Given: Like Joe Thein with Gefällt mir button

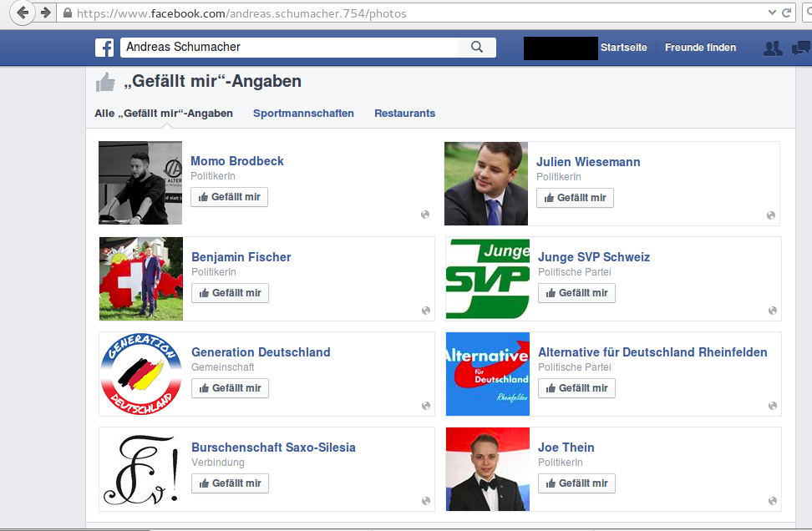Looking at the screenshot, I should click(577, 483).
